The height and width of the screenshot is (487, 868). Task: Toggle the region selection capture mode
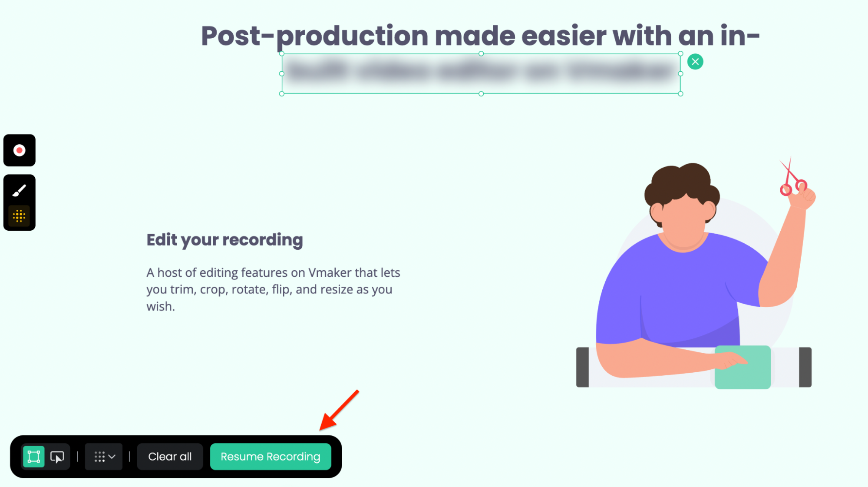click(33, 457)
